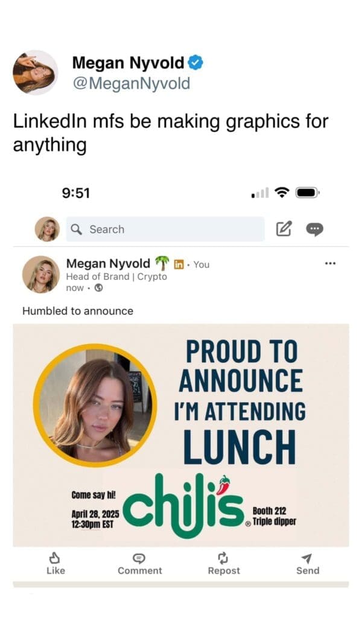Viewport: 362px width, 644px height.
Task: Click the post author's avatar photo
Action: tap(41, 275)
